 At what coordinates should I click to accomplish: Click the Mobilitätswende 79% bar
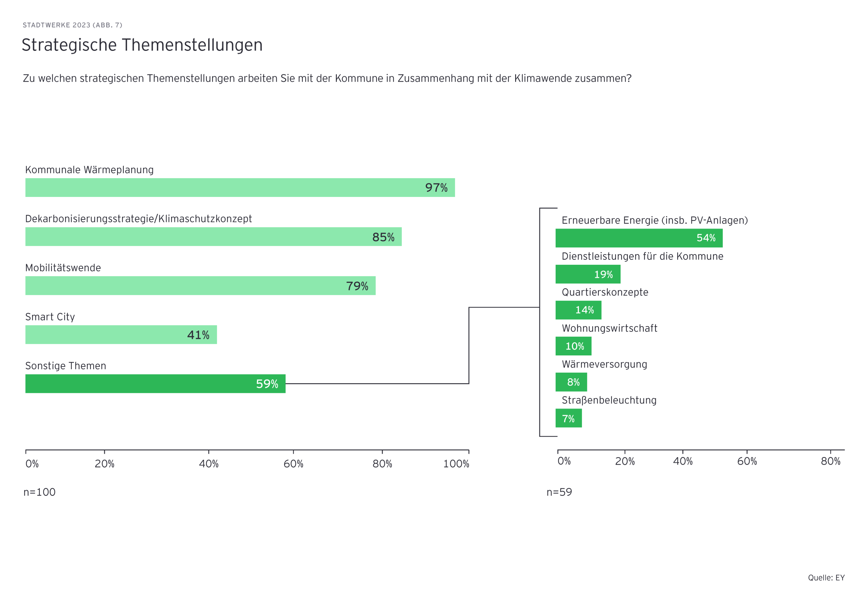[x=200, y=286]
